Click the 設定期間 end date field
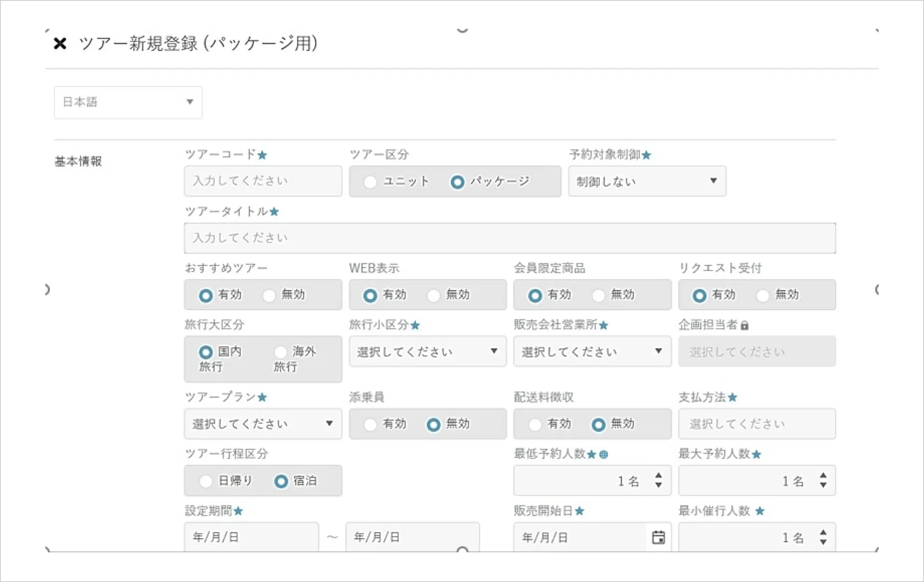The image size is (924, 582). [x=412, y=537]
